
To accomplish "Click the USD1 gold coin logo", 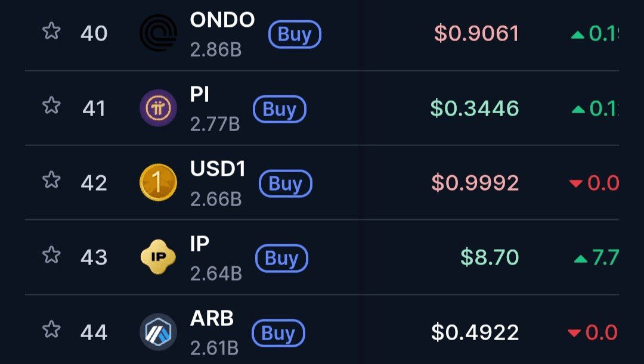I will 158,182.
